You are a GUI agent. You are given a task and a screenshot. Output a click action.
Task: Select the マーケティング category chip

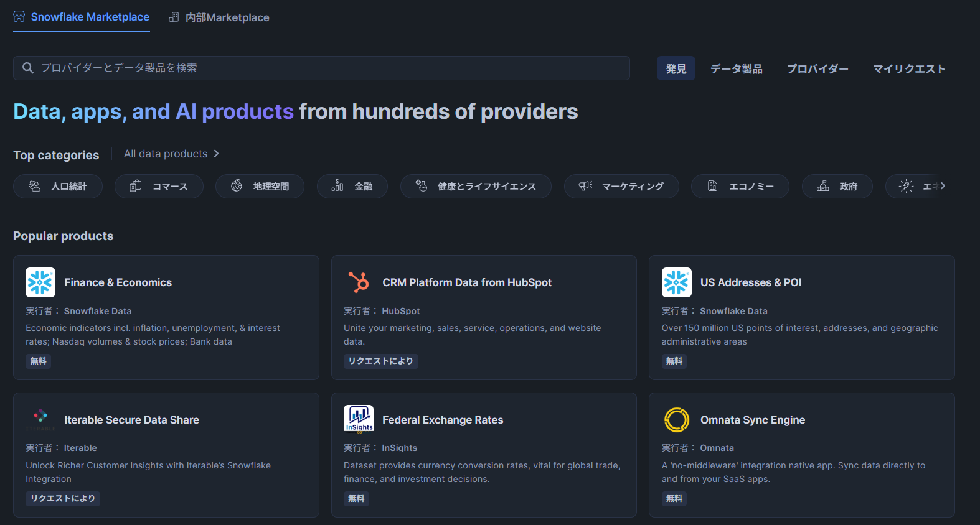621,186
